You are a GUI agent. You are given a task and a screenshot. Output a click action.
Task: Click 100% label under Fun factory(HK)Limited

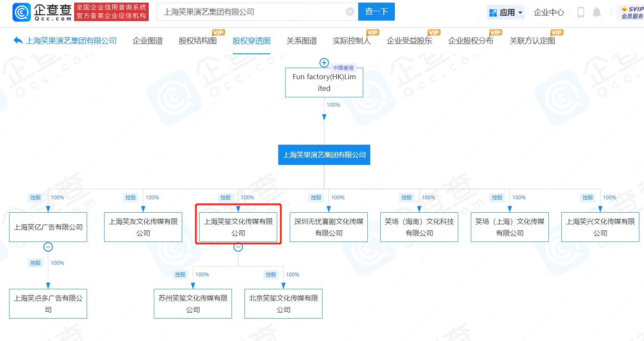tap(333, 105)
